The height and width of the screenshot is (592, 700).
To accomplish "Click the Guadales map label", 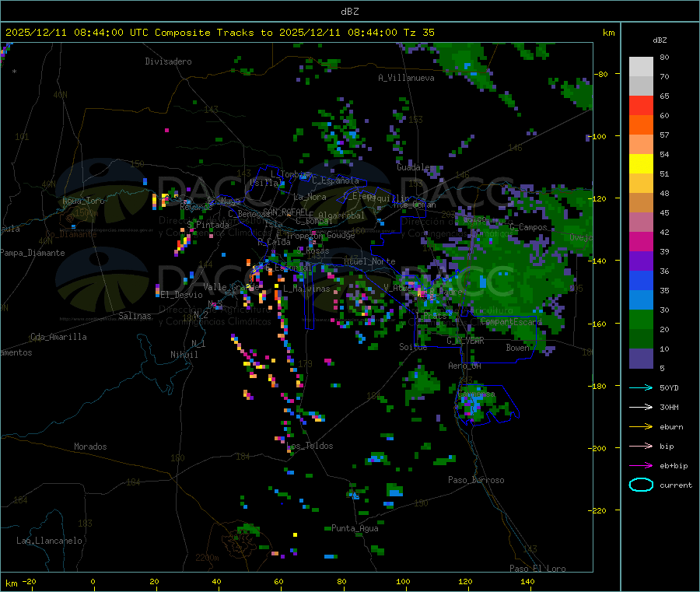I will tap(415, 167).
